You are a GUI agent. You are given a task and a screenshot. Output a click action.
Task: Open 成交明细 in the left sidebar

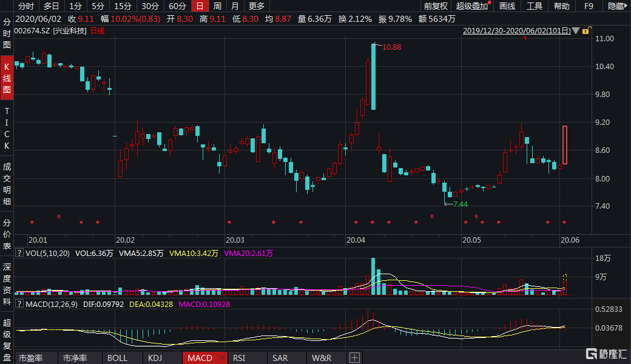pos(7,184)
